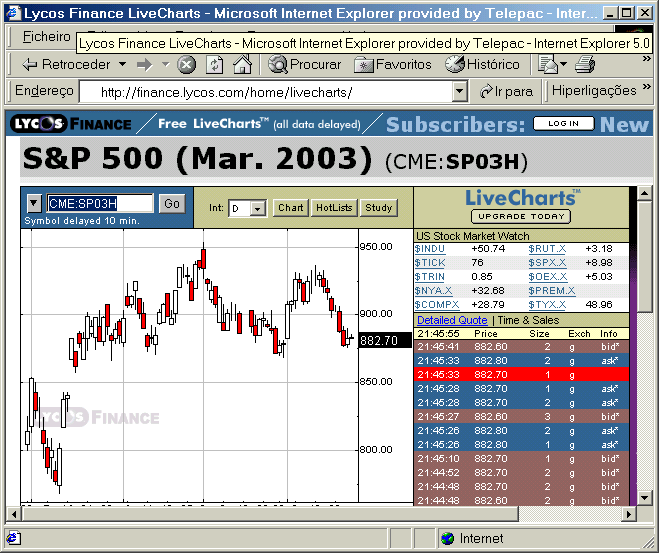Open the Procurar search pane
This screenshot has height=553, width=659.
tap(305, 65)
